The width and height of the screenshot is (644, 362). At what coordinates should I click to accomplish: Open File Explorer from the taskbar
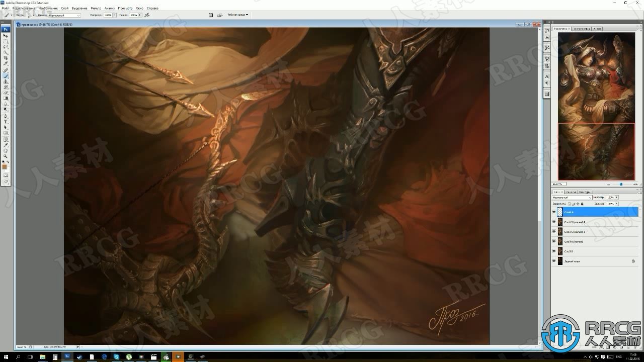point(42,357)
